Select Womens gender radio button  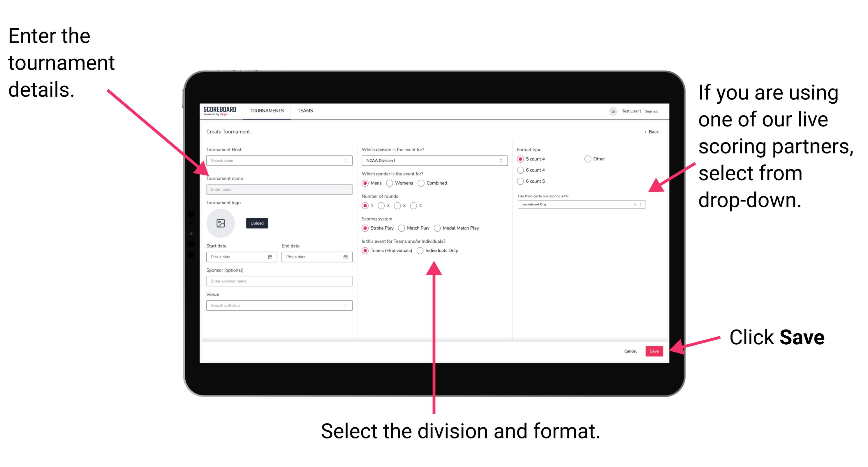click(390, 183)
